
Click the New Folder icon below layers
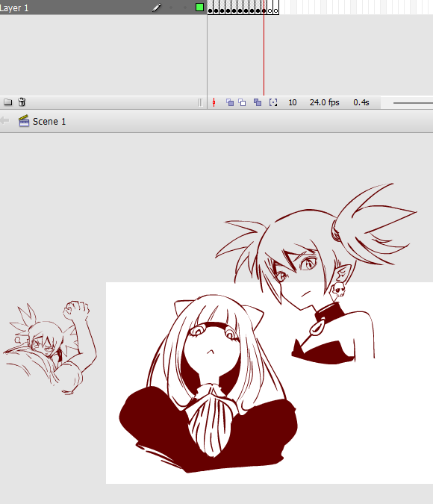click(7, 102)
